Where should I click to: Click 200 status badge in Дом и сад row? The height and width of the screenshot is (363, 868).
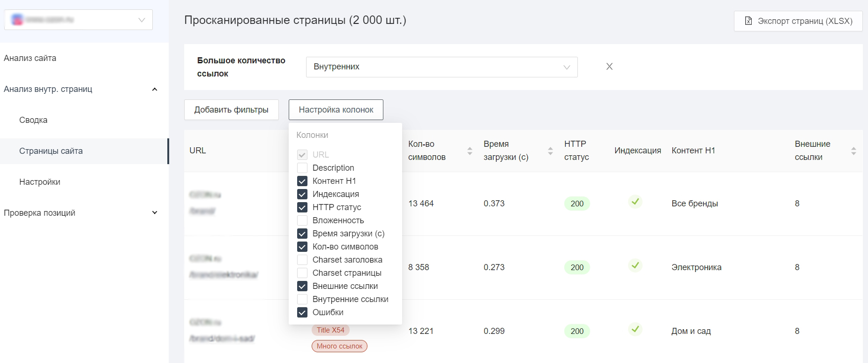point(577,331)
